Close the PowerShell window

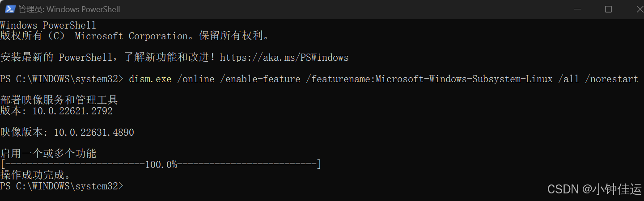(634, 9)
